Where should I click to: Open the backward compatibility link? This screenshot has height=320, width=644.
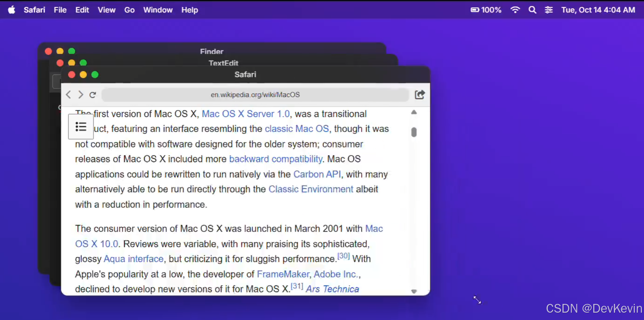click(276, 159)
